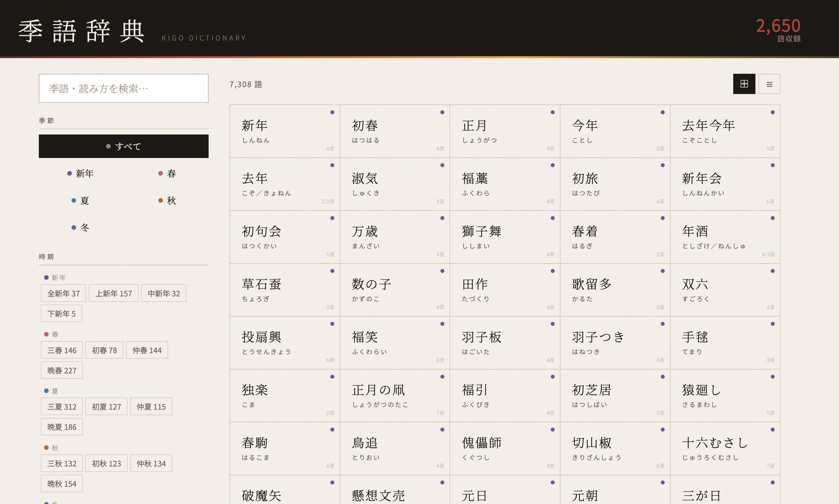839x504 pixels.
Task: Toggle the 全新年 37 period chip
Action: click(x=63, y=293)
